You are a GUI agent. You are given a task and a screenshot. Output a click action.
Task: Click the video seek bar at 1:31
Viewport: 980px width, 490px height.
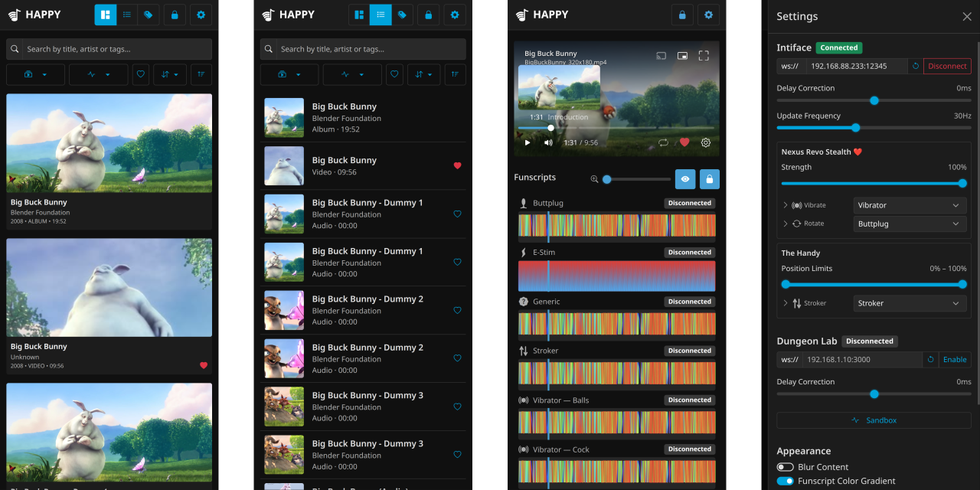click(550, 128)
